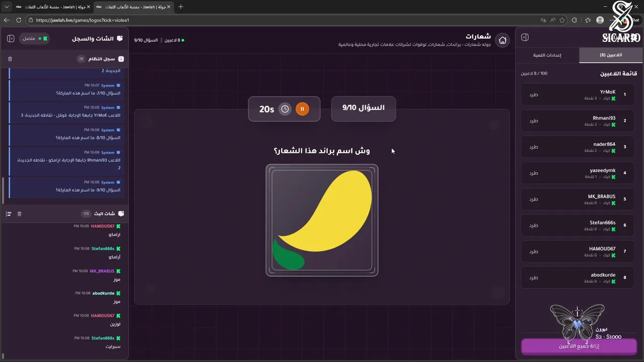Click the Kick icon next to abodkurde in chat
The width and height of the screenshot is (644, 362).
[119, 293]
